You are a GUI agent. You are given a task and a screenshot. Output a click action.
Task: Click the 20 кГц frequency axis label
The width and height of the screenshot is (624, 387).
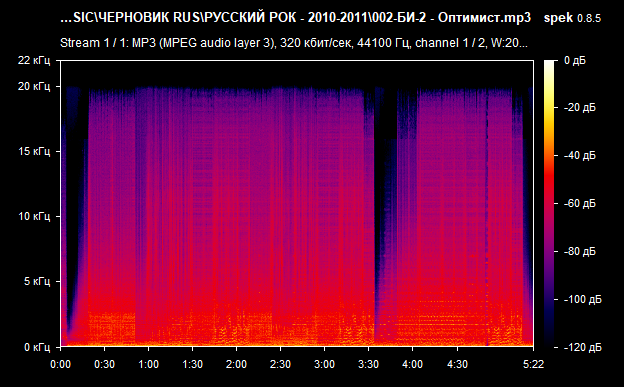[34, 86]
